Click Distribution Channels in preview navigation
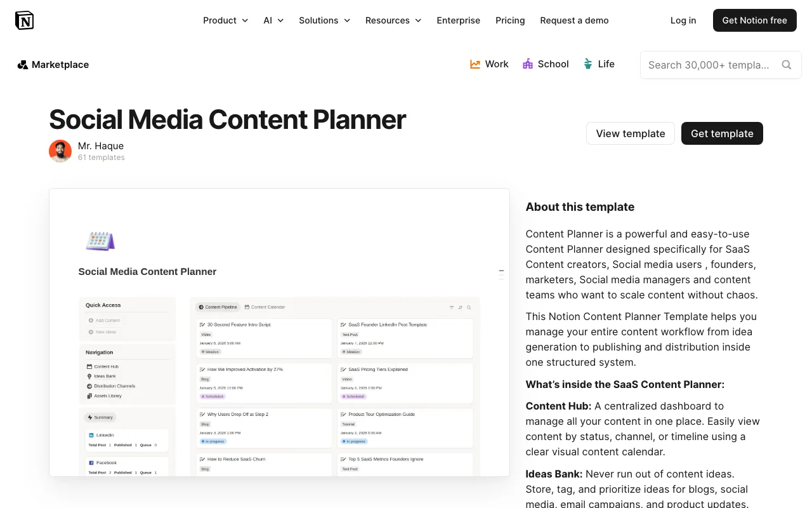This screenshot has height=508, width=812. tap(110, 385)
